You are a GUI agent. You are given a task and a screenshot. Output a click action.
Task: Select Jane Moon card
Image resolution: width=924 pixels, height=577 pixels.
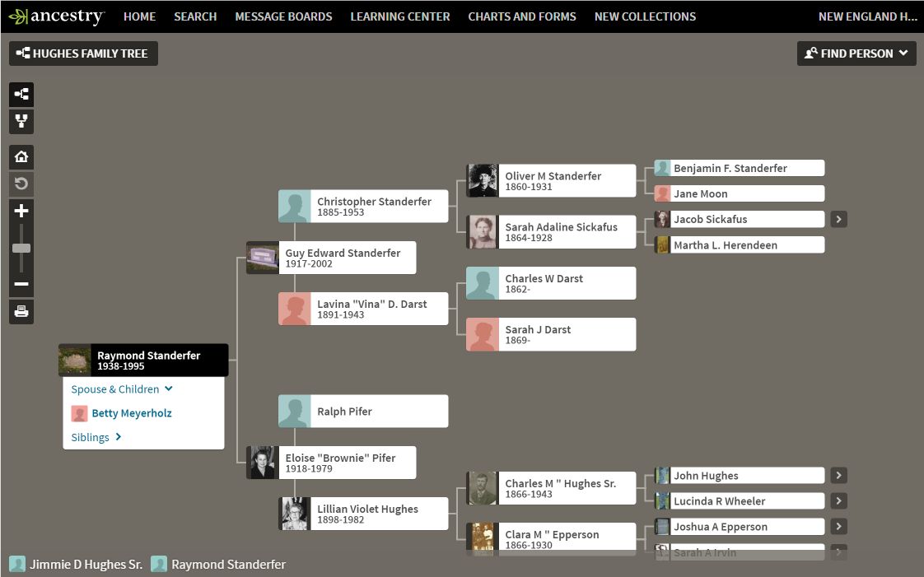[740, 193]
